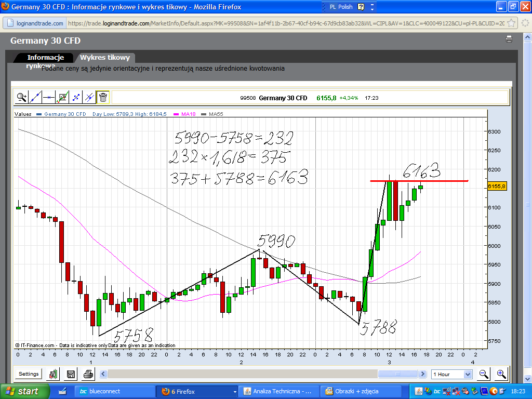Screen dimensions: 532x399
Task: Zoom in the chart with plus magnifier
Action: tap(501, 374)
